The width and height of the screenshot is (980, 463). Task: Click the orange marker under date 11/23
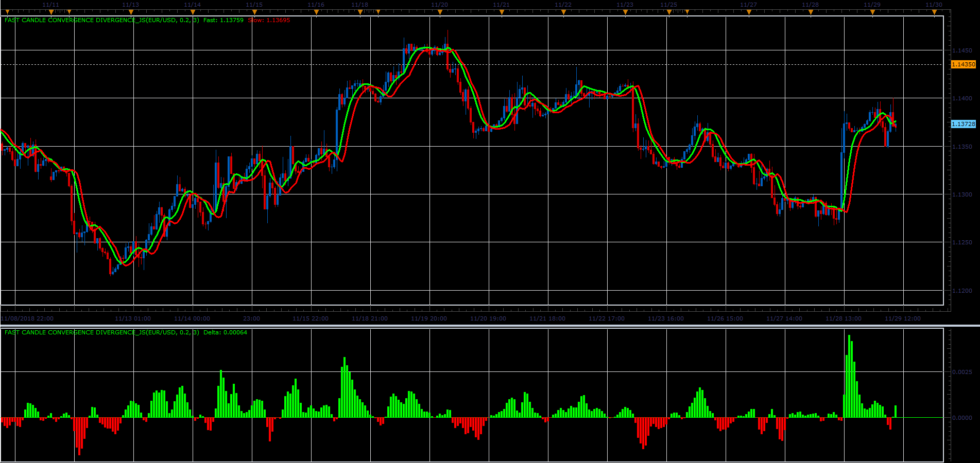pos(625,12)
